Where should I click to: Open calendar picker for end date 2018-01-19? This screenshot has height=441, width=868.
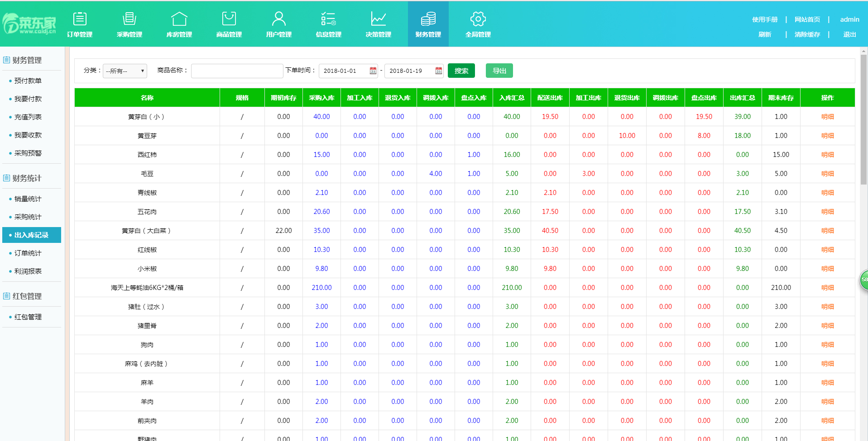coord(439,71)
